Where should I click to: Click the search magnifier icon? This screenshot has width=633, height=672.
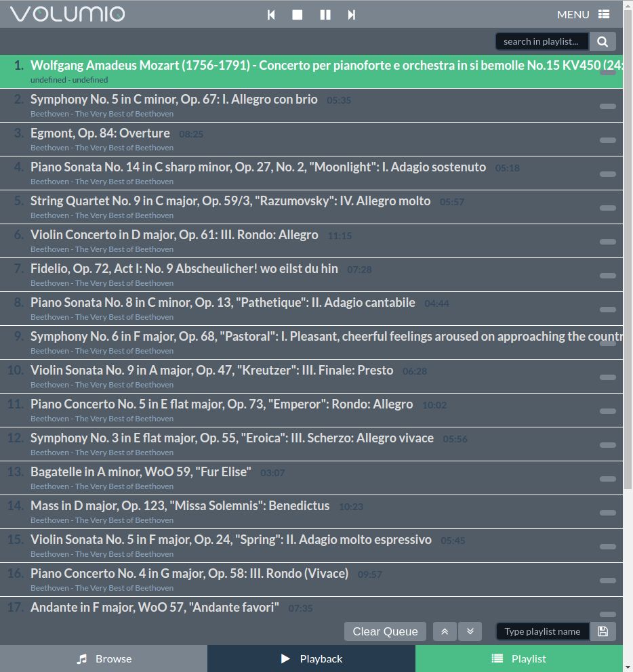(603, 41)
